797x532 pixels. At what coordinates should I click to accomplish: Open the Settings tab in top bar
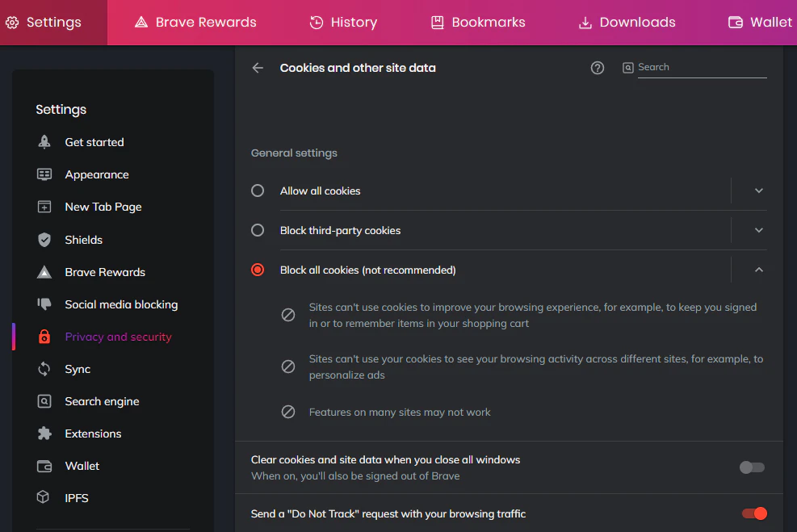point(53,23)
